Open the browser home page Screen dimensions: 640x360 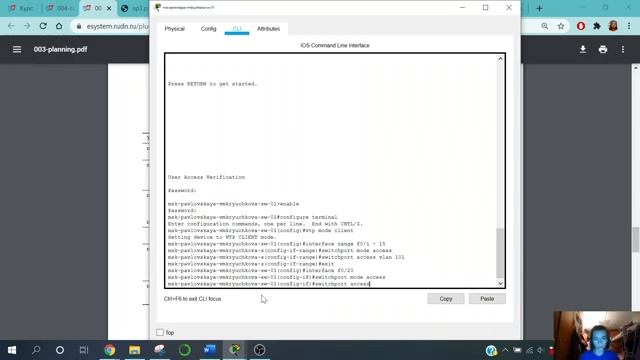click(59, 26)
